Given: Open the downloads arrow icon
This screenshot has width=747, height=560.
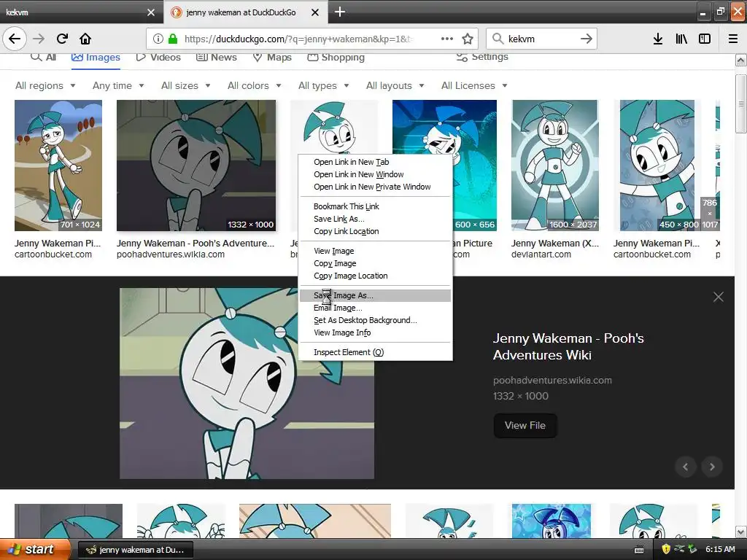Looking at the screenshot, I should click(x=658, y=39).
